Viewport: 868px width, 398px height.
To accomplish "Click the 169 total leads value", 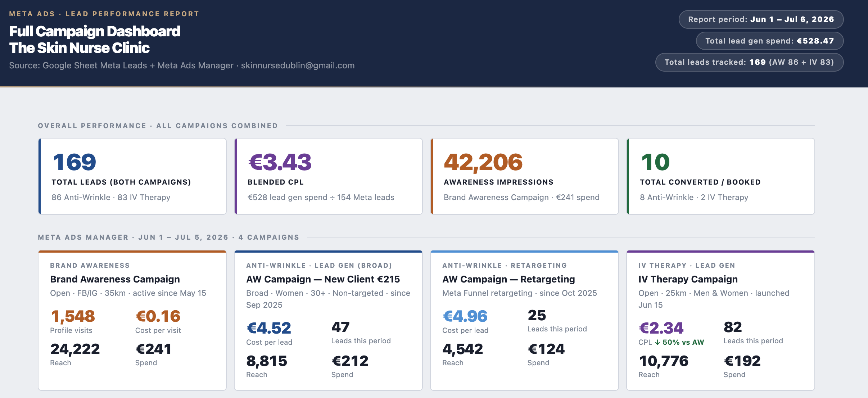I will pos(74,162).
